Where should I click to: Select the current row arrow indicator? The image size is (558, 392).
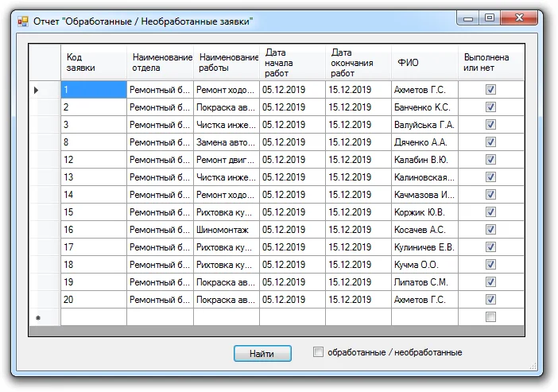36,90
